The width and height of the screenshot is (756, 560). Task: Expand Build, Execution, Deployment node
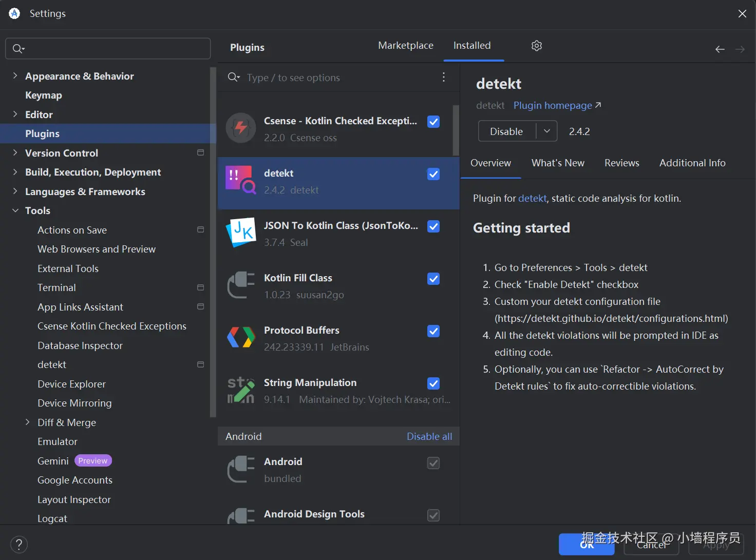tap(15, 172)
